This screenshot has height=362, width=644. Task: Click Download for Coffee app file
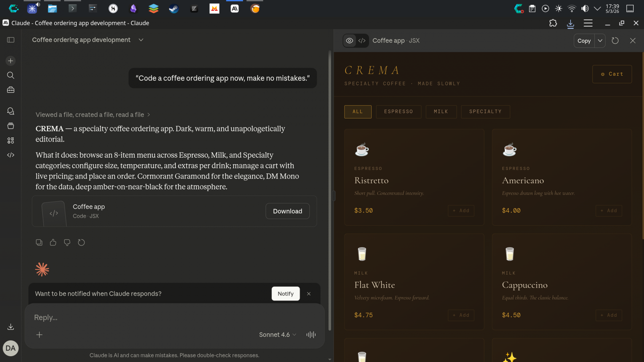coord(287,211)
